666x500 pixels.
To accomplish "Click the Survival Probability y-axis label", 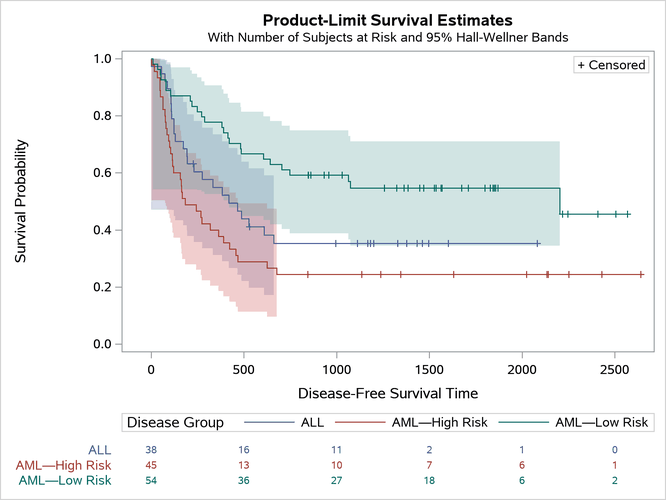I will 21,201.
